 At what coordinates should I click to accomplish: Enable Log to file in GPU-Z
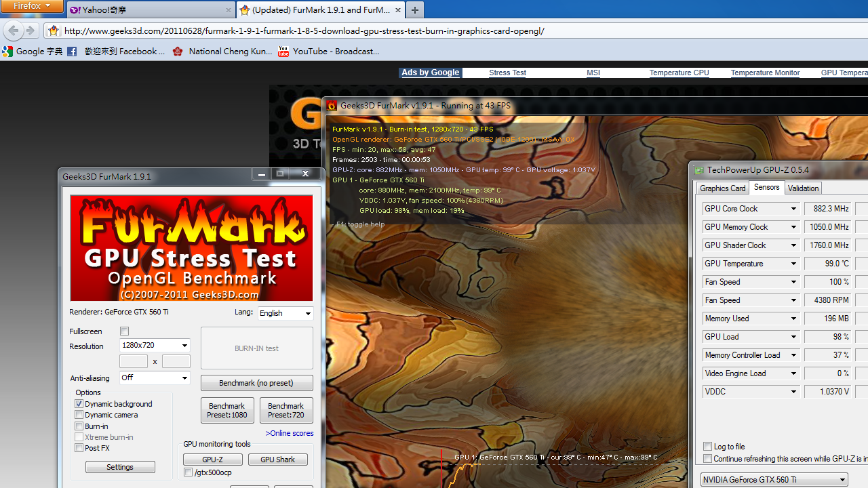[707, 447]
